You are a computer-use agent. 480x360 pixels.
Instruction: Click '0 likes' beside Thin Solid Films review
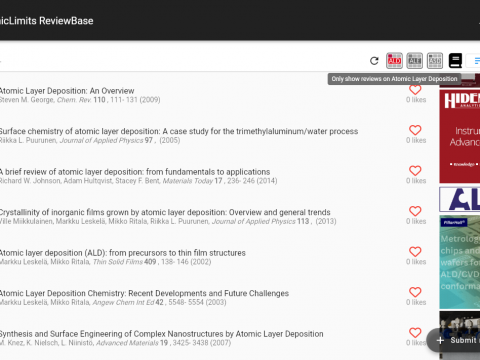tap(416, 262)
